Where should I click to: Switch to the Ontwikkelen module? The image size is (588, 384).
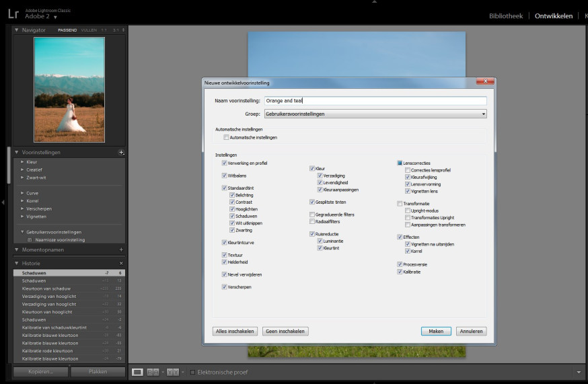point(554,15)
